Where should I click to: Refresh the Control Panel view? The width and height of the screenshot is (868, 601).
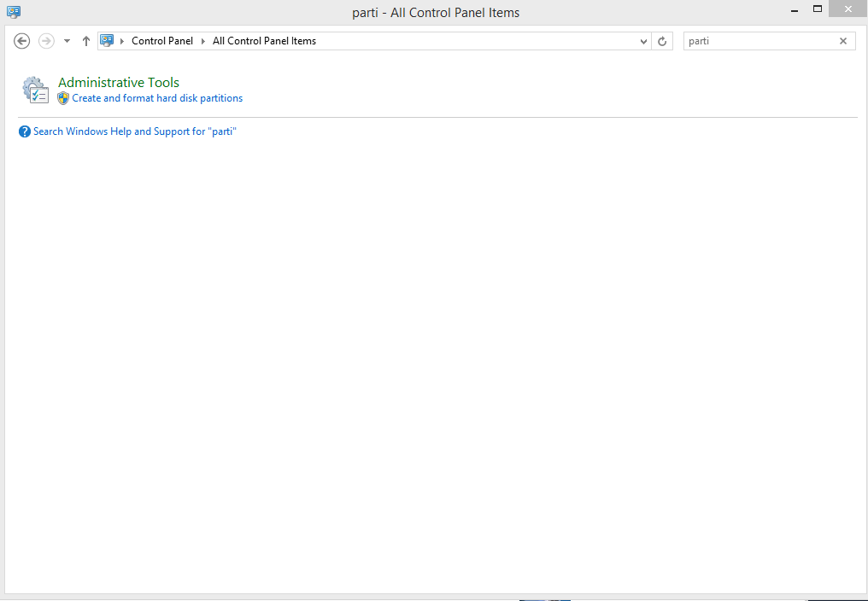662,41
